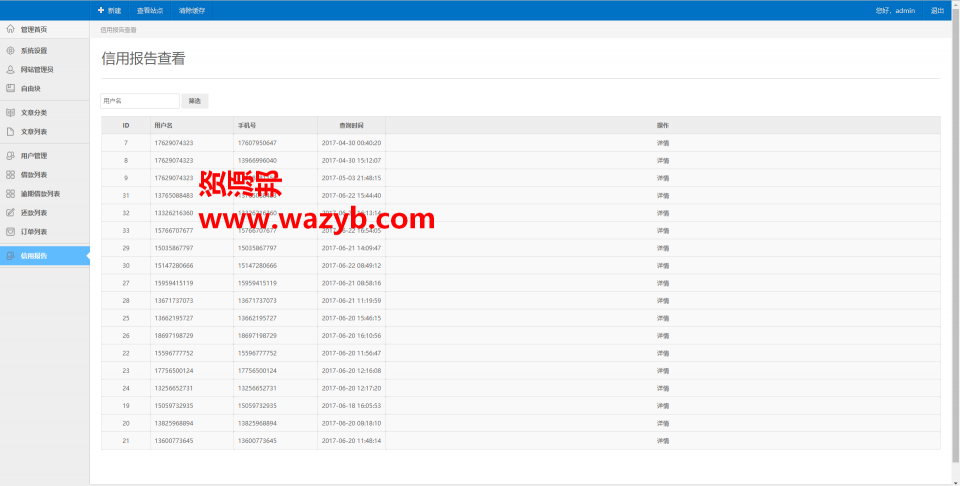Image resolution: width=960 pixels, height=486 pixels.
Task: Click the page icon beside 文章列表
Action: [10, 132]
